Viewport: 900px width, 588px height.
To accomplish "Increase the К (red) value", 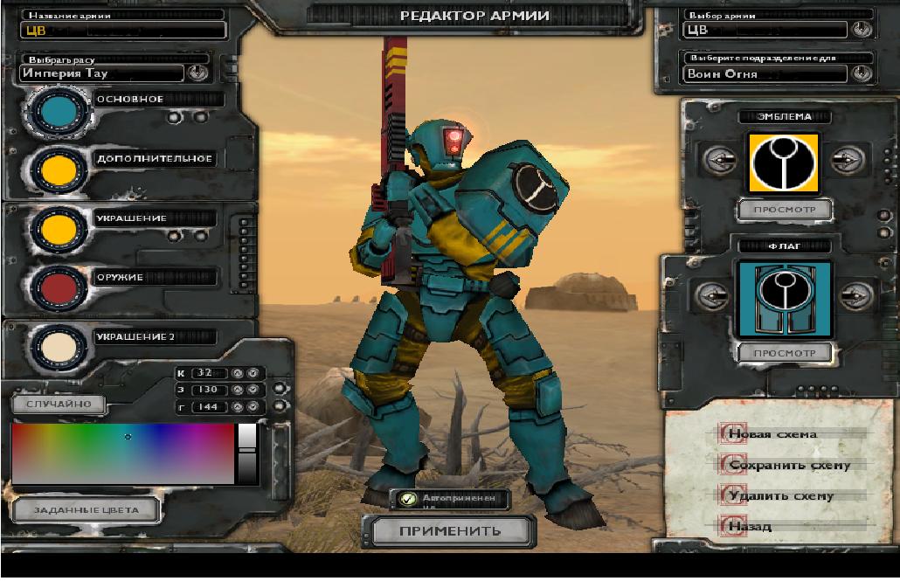I will click(x=238, y=373).
